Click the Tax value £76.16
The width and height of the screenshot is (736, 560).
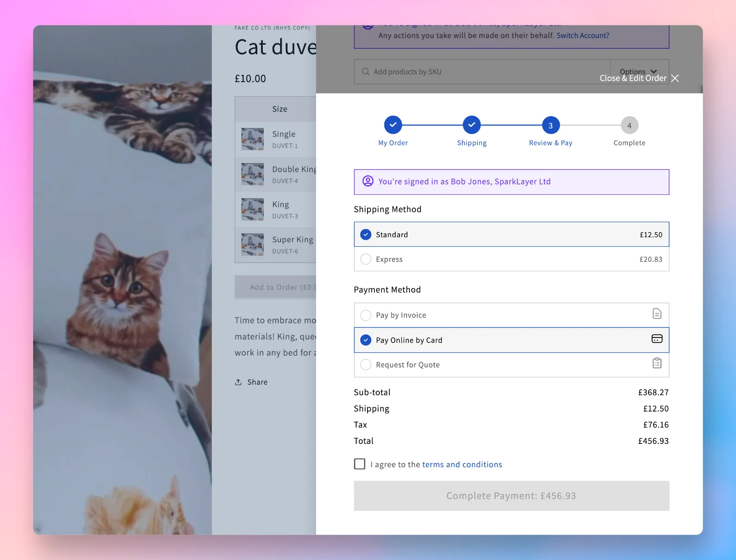coord(656,425)
